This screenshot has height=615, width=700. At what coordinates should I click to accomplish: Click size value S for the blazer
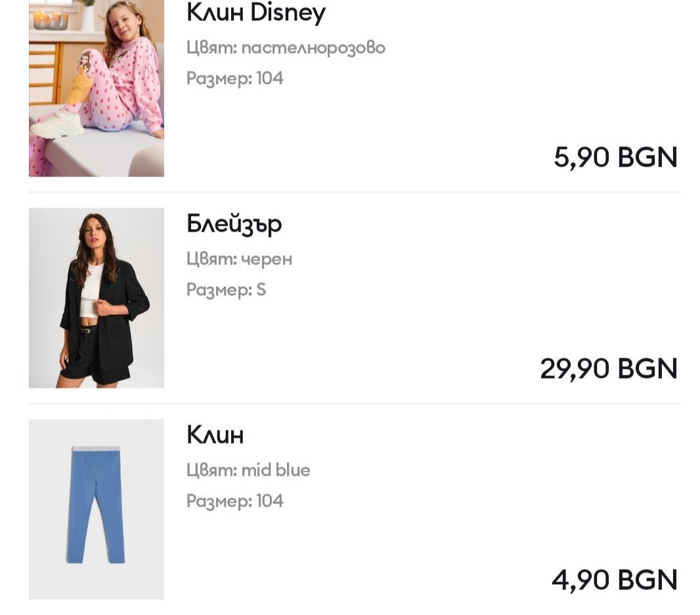click(261, 290)
